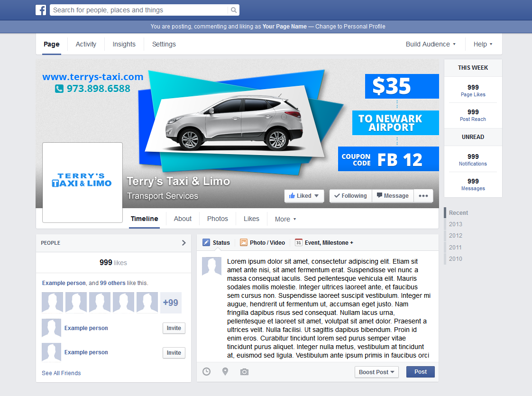Click the Lorem ipsum post text area
The image size is (532, 396).
point(329,308)
